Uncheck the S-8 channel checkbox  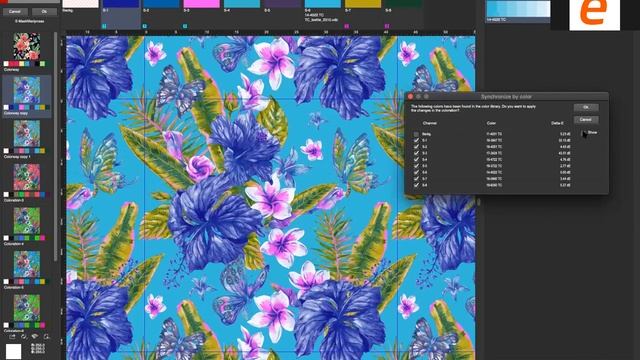point(416,185)
